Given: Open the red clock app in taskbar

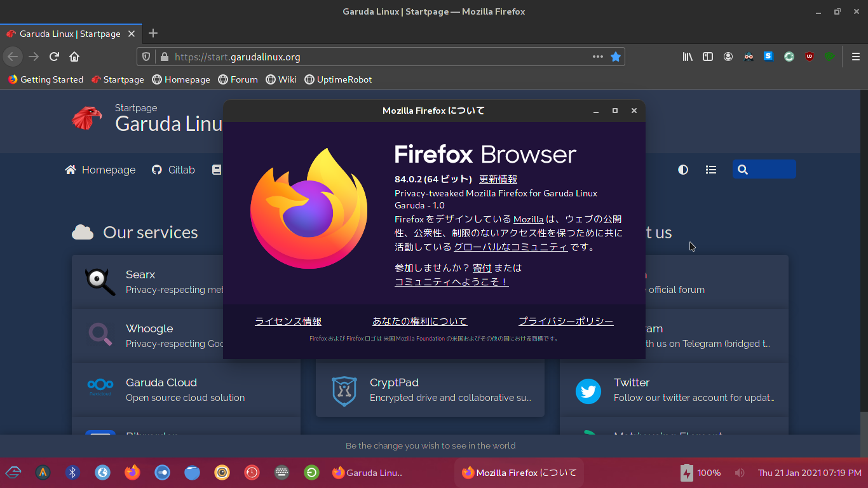Looking at the screenshot, I should [252, 472].
